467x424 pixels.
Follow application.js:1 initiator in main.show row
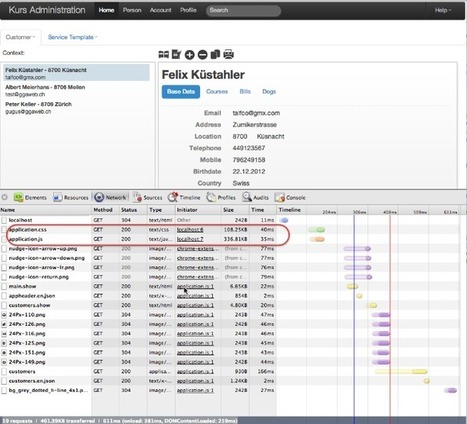[195, 286]
